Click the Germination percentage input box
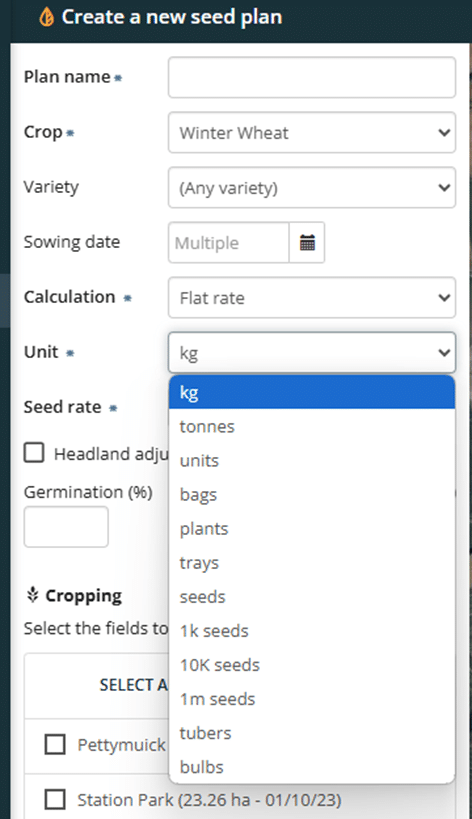The image size is (472, 819). tap(66, 526)
